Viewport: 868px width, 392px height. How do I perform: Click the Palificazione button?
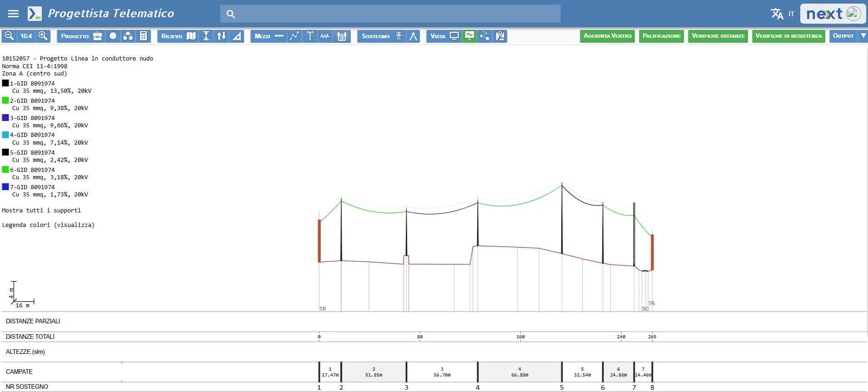661,36
